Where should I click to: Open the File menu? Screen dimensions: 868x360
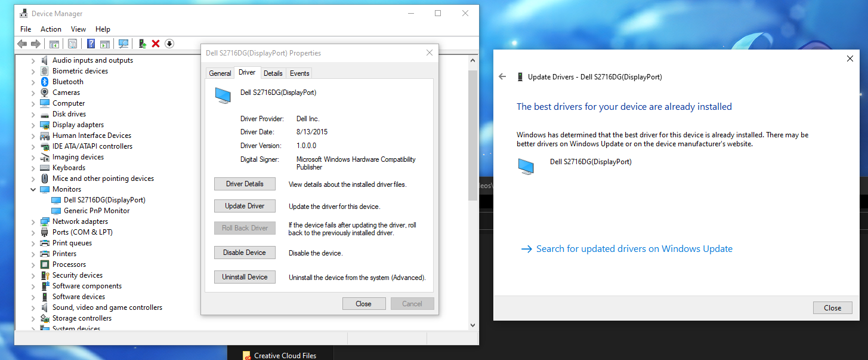[26, 29]
